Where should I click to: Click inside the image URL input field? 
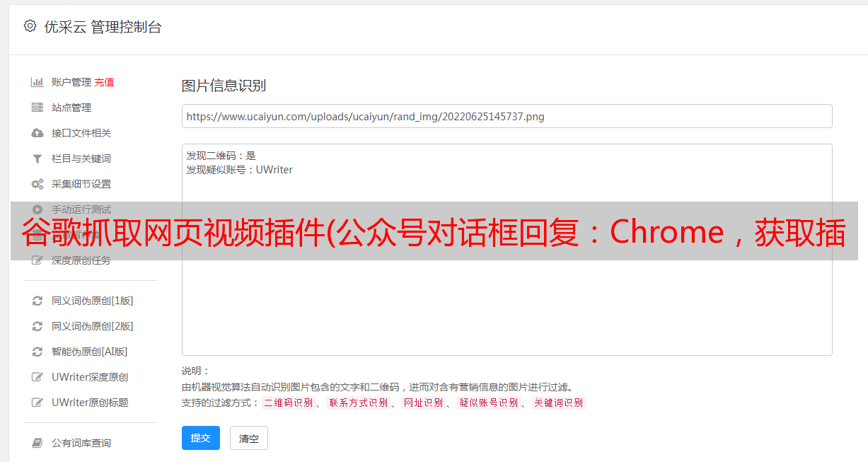click(507, 116)
